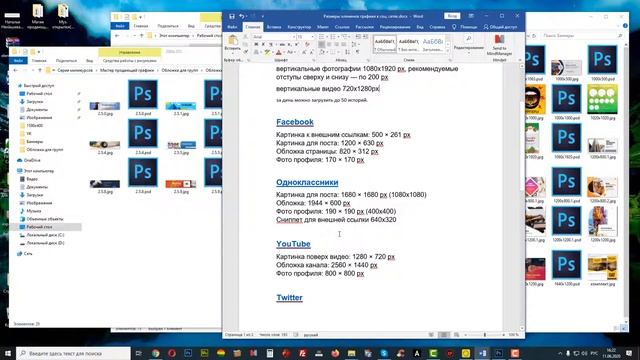The image size is (640, 360).
Task: Open the Поделиться tab in the Обложки Explorer window
Action: pos(66,60)
